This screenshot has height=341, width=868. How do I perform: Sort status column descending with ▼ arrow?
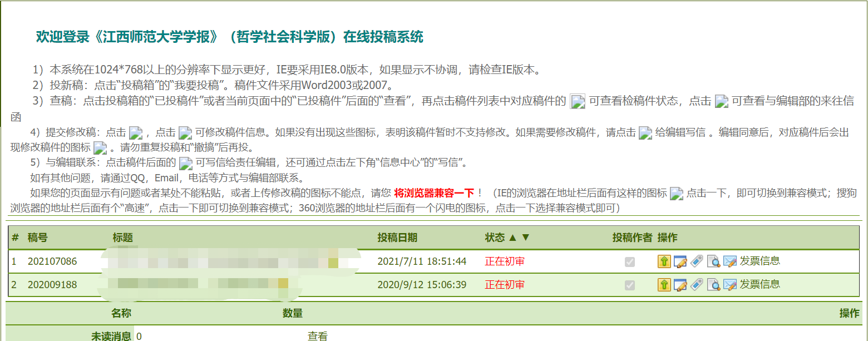click(525, 238)
